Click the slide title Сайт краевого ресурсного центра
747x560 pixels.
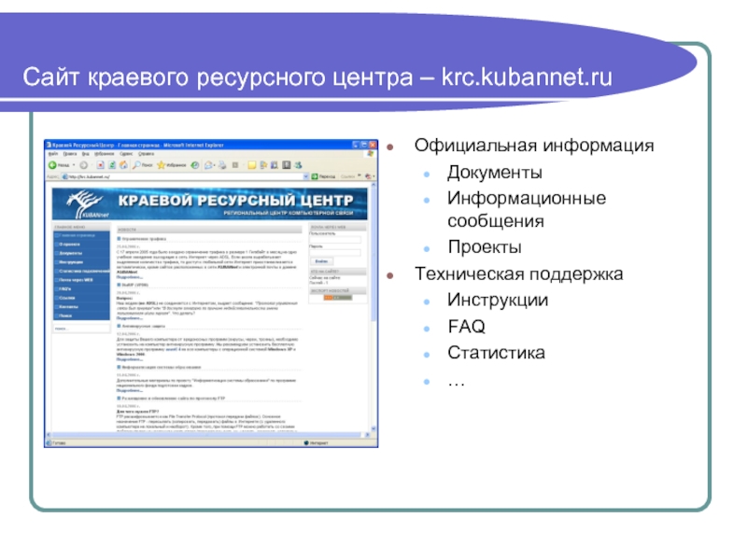coord(218,77)
